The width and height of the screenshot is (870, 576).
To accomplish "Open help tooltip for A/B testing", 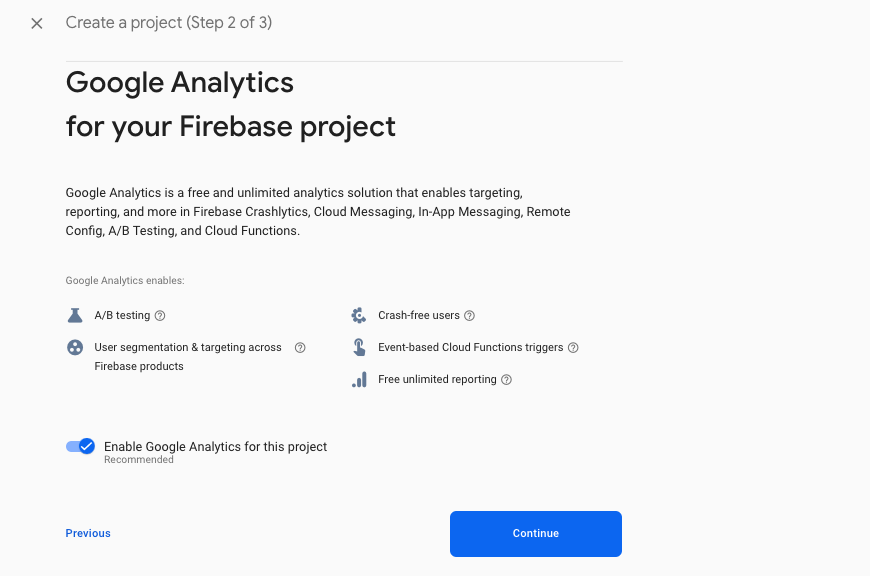I will [x=160, y=316].
